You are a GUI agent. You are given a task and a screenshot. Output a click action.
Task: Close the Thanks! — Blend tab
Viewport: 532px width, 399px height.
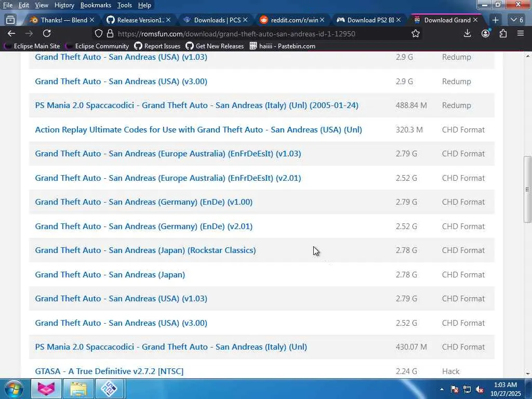click(92, 20)
